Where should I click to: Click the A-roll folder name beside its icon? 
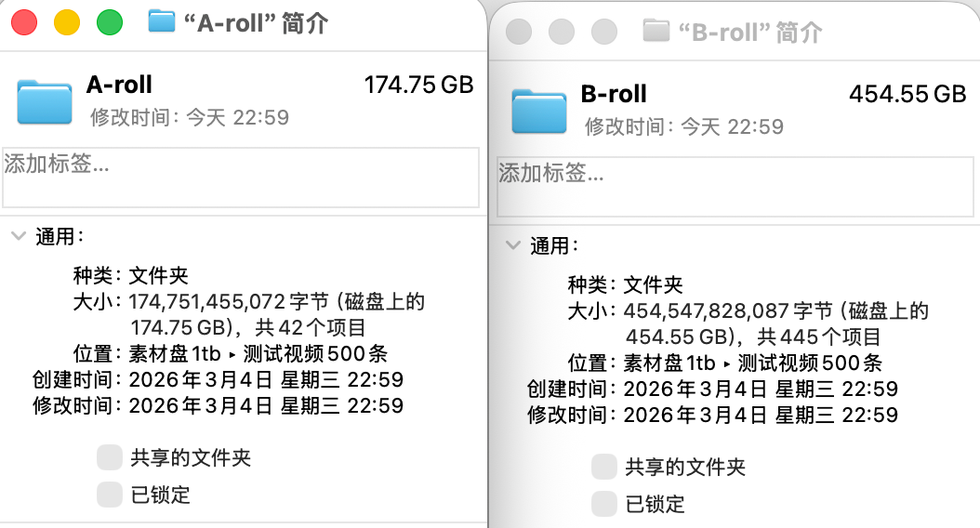(x=119, y=85)
